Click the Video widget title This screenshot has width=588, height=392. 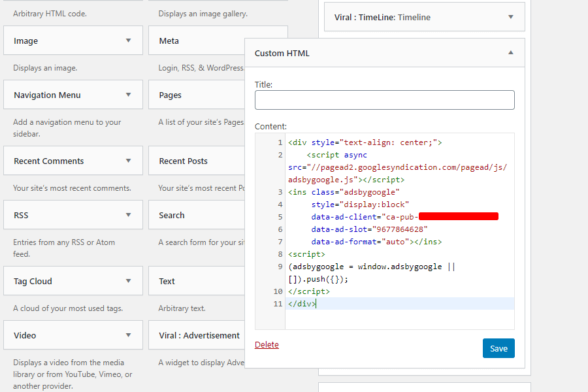[x=25, y=335]
